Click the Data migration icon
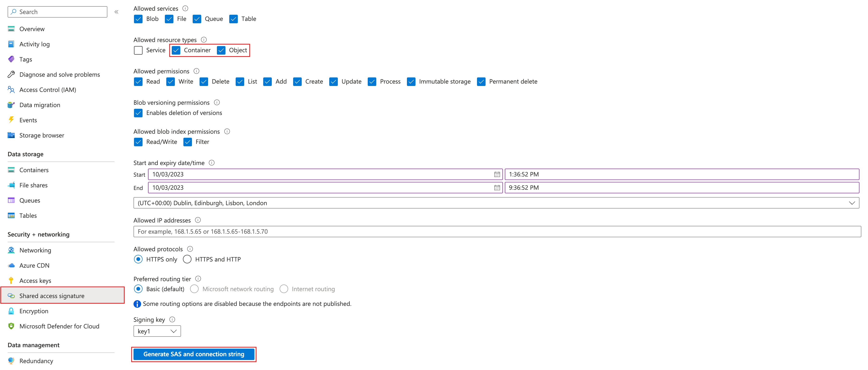868x370 pixels. [11, 105]
